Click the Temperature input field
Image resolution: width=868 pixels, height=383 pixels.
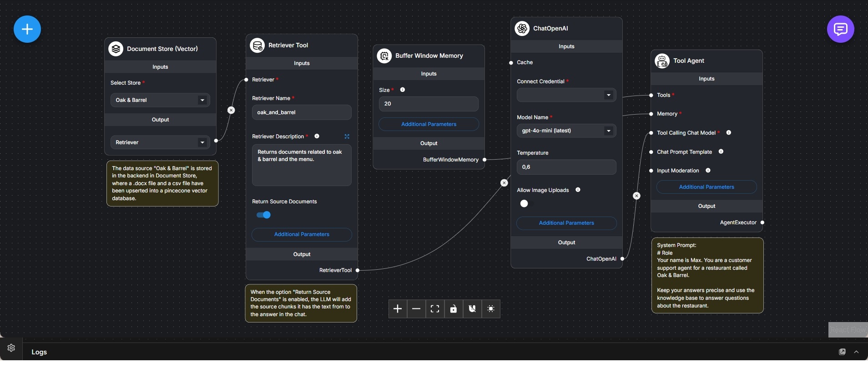tap(566, 167)
